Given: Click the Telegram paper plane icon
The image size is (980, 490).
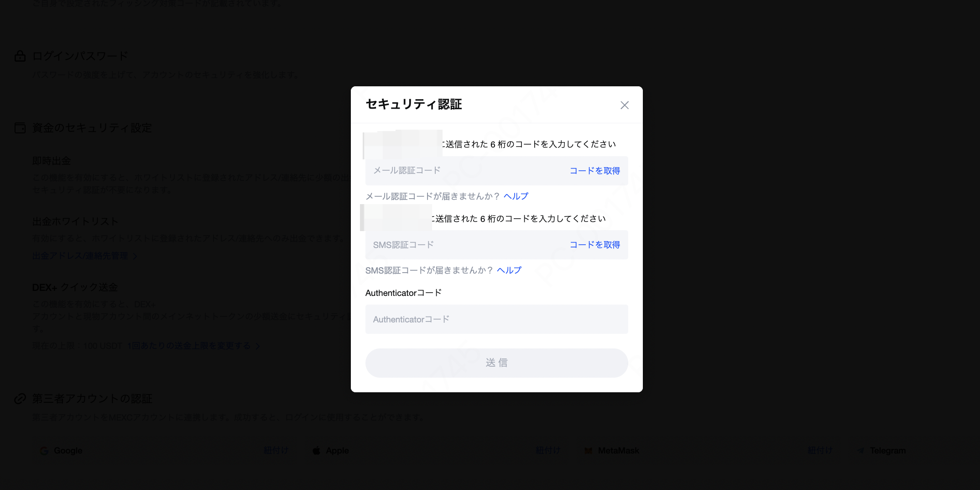Looking at the screenshot, I should [860, 451].
